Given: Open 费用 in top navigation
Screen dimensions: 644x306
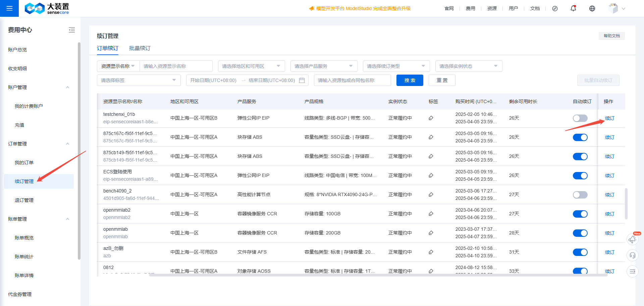Looking at the screenshot, I should click(x=470, y=8).
